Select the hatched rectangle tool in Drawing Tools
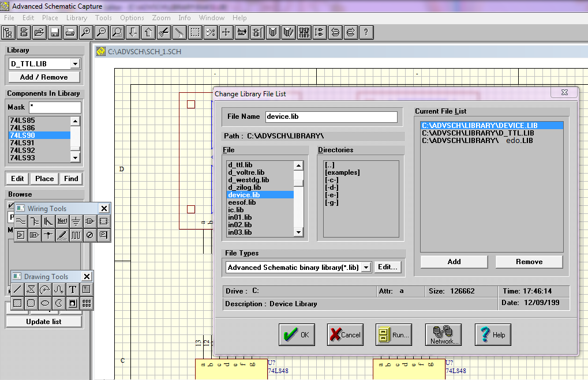The height and width of the screenshot is (380, 588). [x=17, y=303]
